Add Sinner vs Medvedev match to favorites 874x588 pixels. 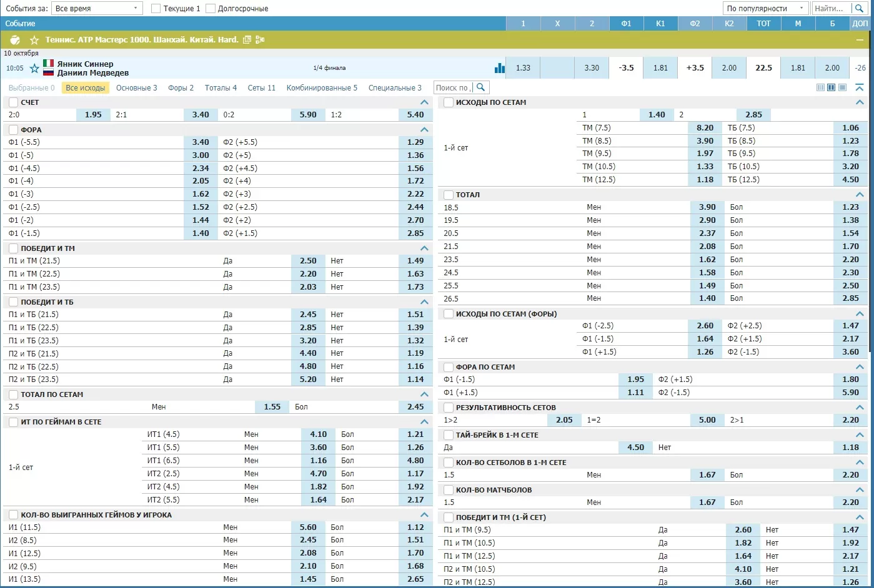click(34, 68)
